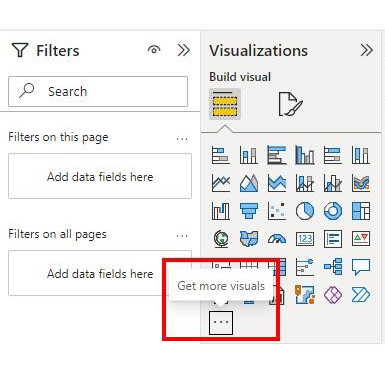Choose the Funnel visual
The image size is (385, 373).
(248, 211)
